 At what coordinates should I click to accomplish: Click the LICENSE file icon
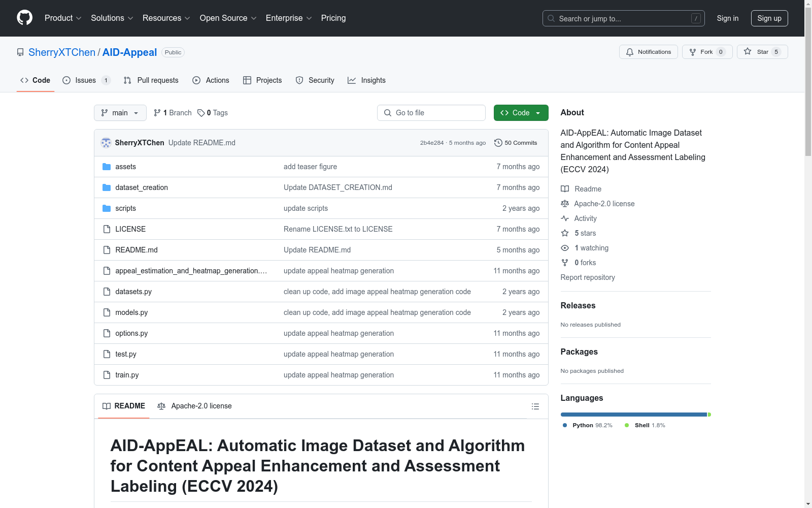pos(107,229)
